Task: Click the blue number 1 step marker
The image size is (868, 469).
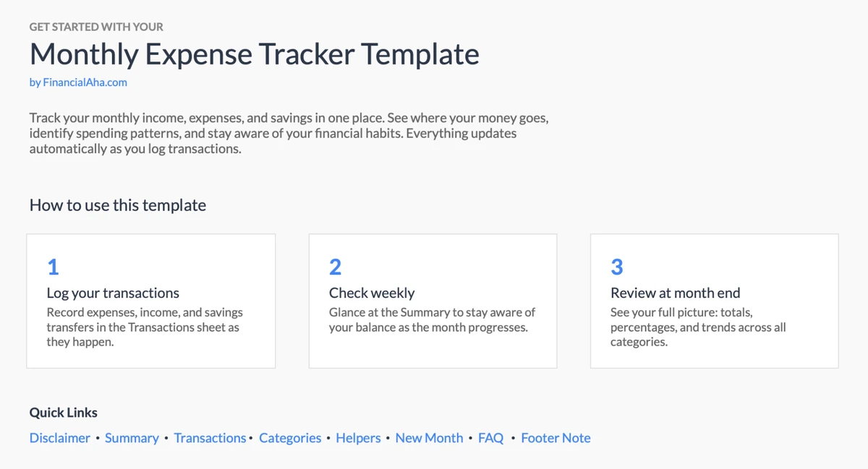Action: 53,267
